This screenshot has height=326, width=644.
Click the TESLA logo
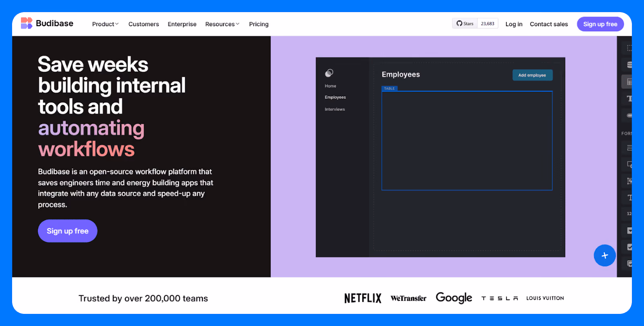pyautogui.click(x=500, y=298)
